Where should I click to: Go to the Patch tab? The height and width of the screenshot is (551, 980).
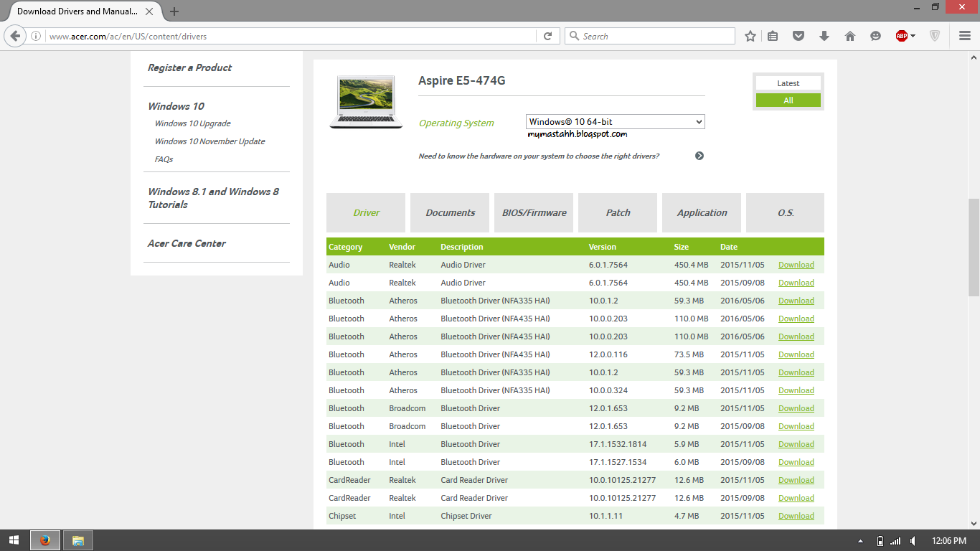pos(618,212)
